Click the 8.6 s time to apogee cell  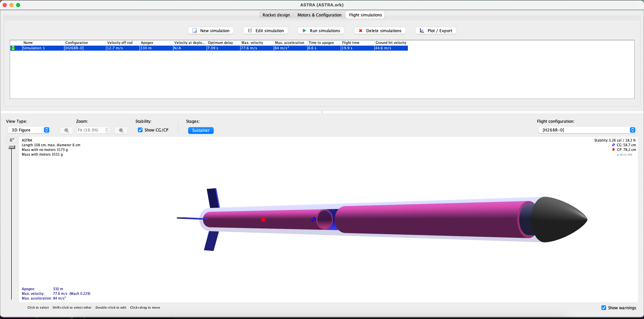[x=324, y=48]
